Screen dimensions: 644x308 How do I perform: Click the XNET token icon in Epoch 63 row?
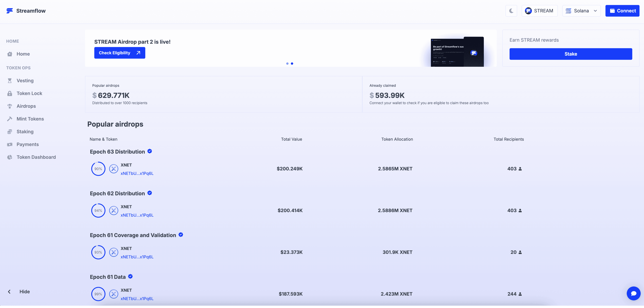[x=114, y=169]
